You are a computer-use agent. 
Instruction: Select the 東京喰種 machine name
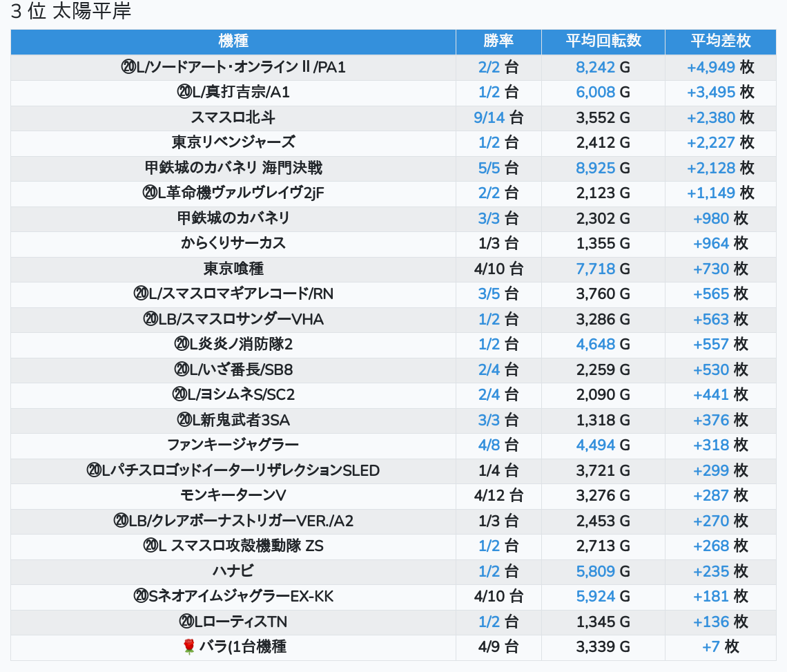tap(233, 269)
